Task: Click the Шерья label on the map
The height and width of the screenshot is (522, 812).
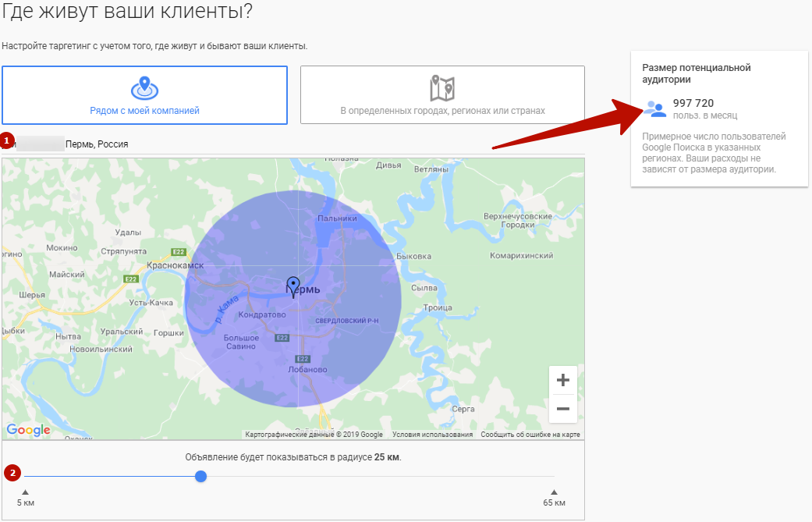Action: point(32,295)
